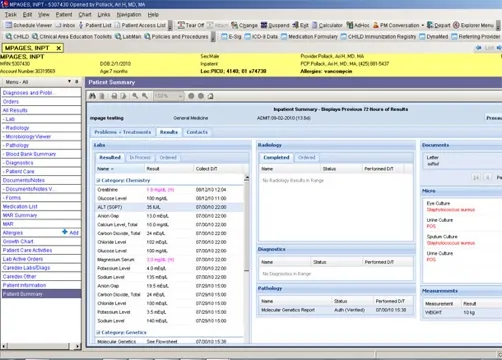The width and height of the screenshot is (502, 360).
Task: Select the Creatinine lab result row
Action: (x=169, y=190)
